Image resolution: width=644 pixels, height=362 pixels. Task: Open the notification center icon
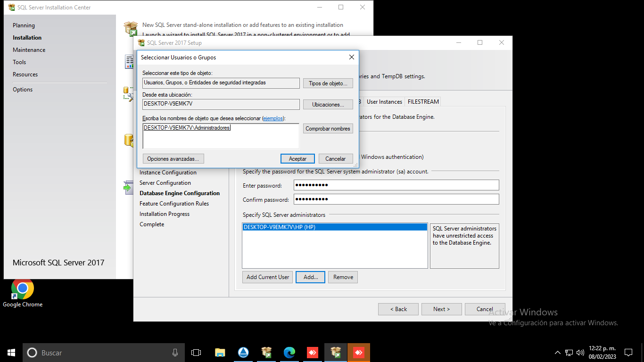[x=628, y=353]
